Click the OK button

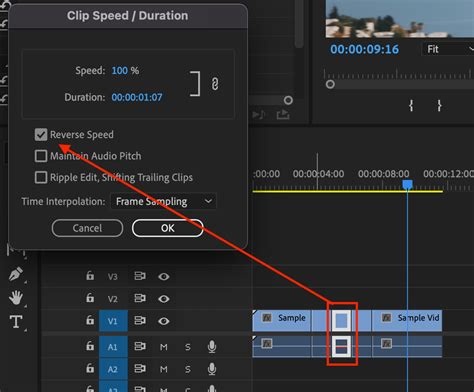point(168,228)
